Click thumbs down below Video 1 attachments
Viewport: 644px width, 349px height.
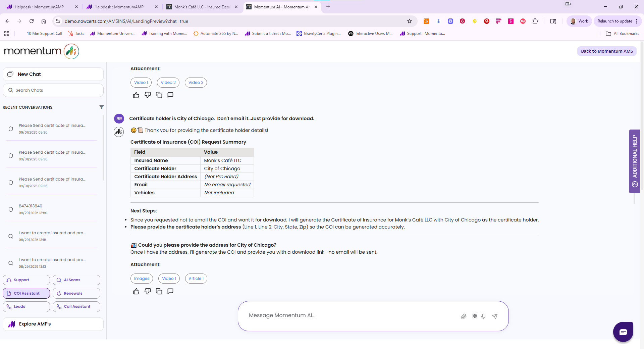(148, 95)
